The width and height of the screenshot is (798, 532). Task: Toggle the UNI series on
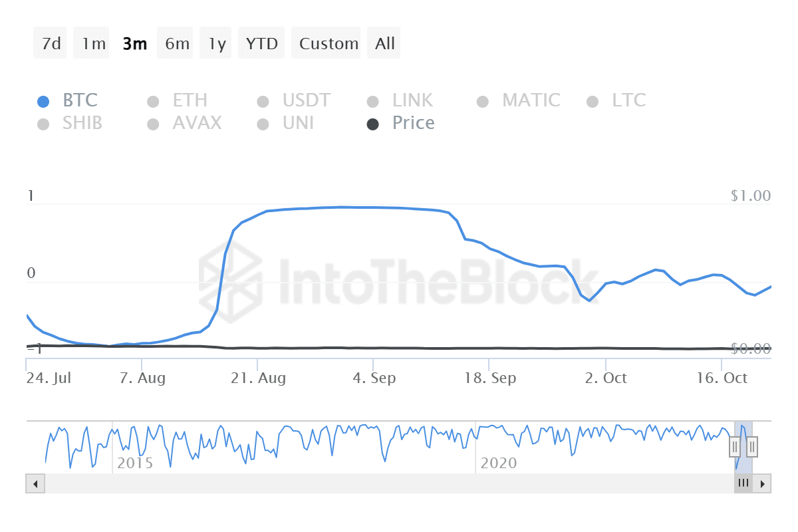pos(263,124)
